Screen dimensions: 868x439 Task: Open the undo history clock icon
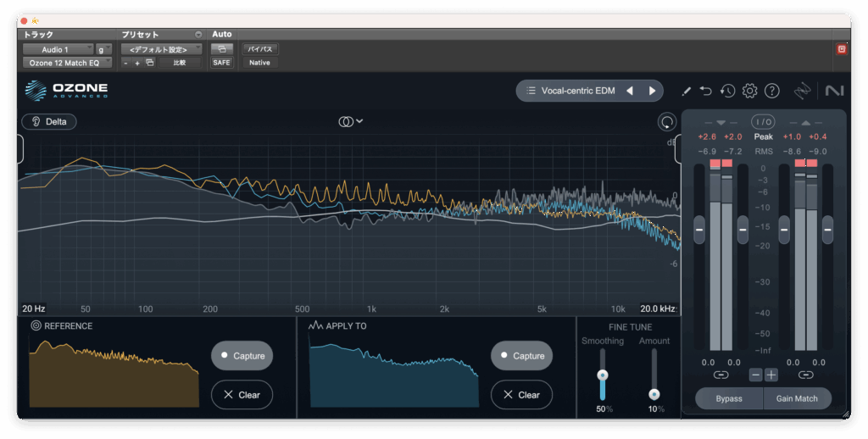click(727, 91)
